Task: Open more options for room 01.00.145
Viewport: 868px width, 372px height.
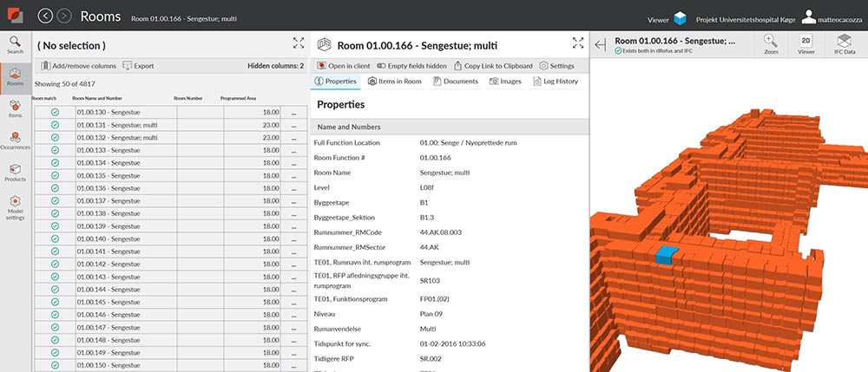Action: (x=294, y=303)
